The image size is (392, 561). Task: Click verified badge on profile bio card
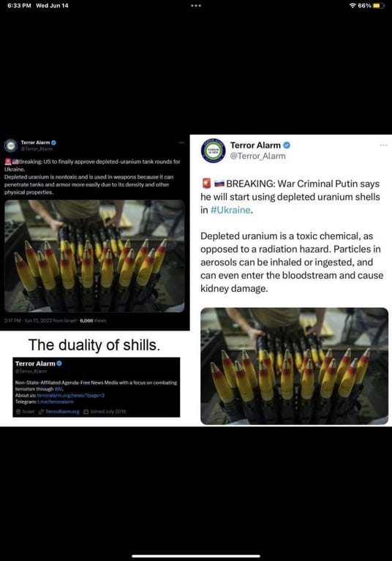point(59,363)
